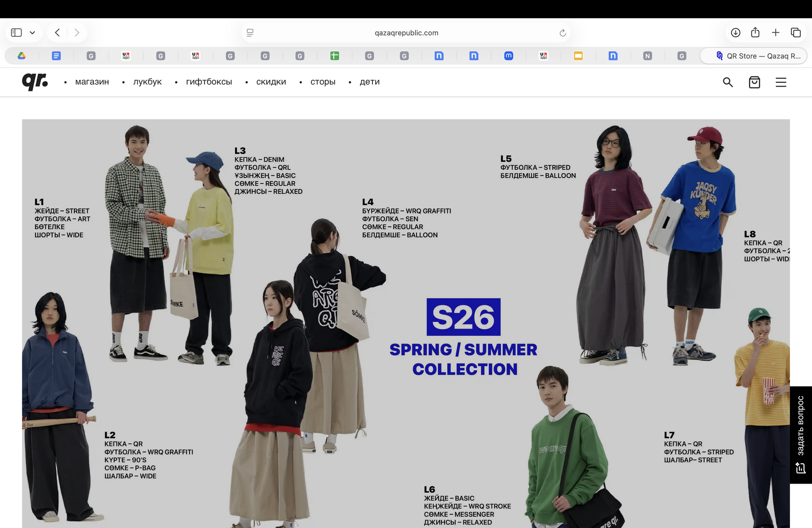Open the page reader settings icon

(x=250, y=33)
